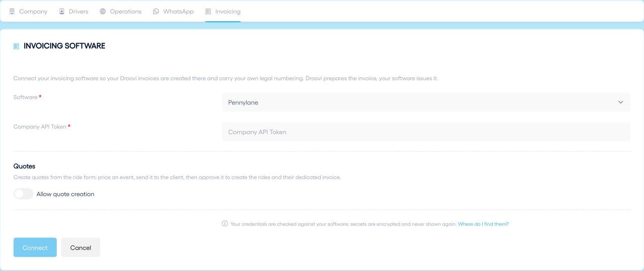Click the Drivers badge icon
Image resolution: width=644 pixels, height=271 pixels.
tap(62, 12)
